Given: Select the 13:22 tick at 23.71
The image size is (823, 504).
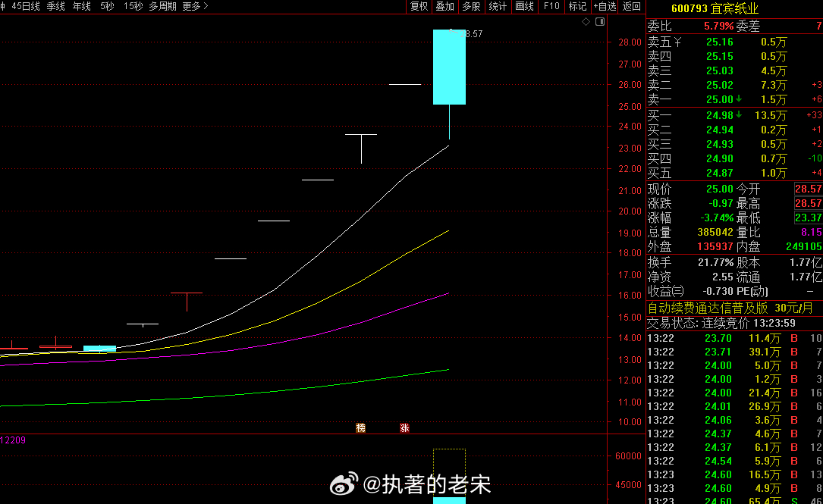Looking at the screenshot, I should (x=735, y=352).
